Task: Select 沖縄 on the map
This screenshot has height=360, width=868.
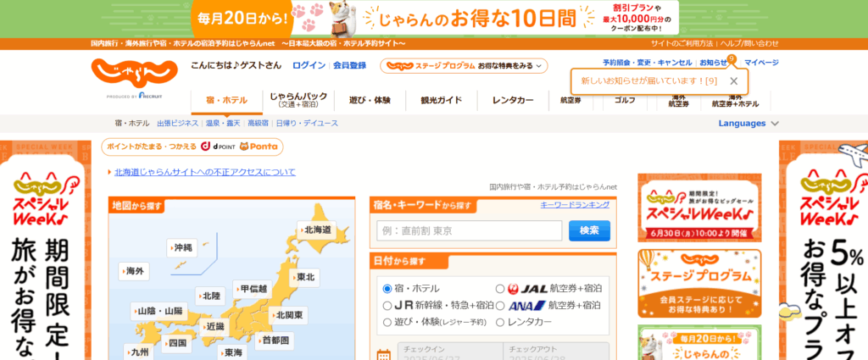Action: click(x=182, y=247)
